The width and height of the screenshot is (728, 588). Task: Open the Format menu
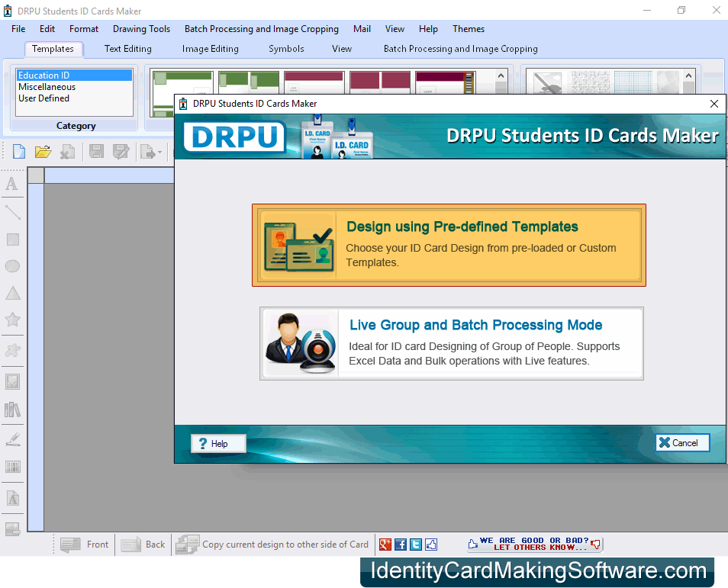pos(84,29)
